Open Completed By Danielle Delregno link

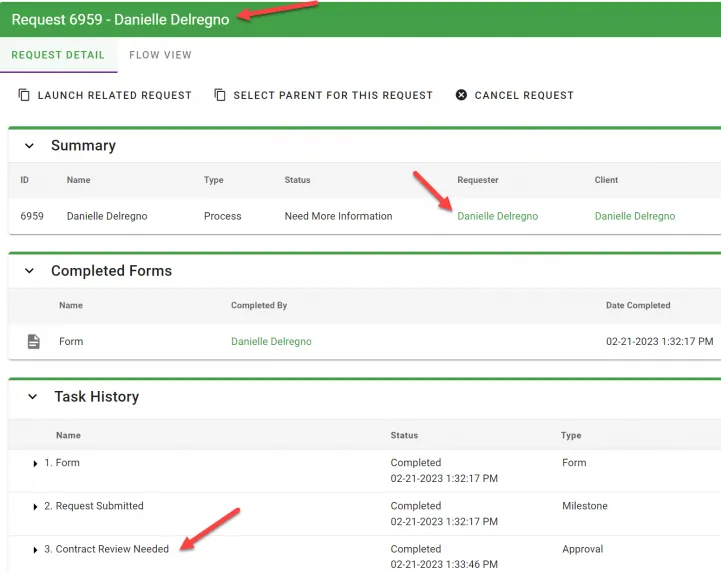click(x=271, y=342)
